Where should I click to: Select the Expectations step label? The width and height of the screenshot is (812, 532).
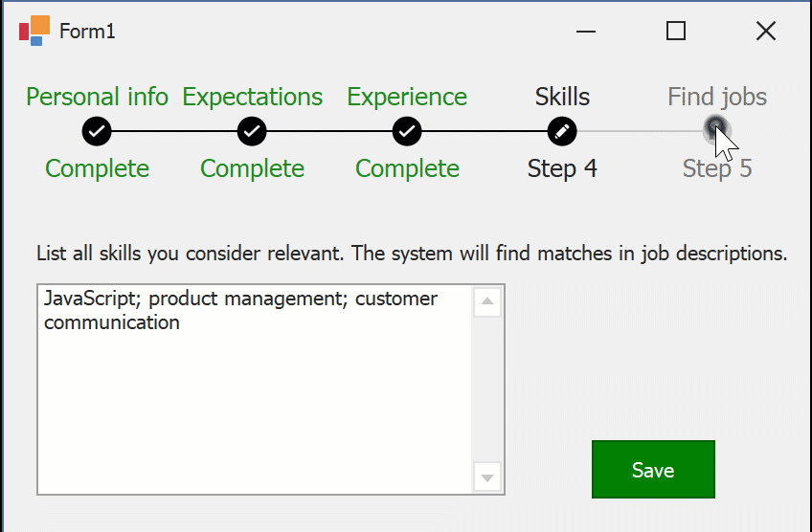252,97
